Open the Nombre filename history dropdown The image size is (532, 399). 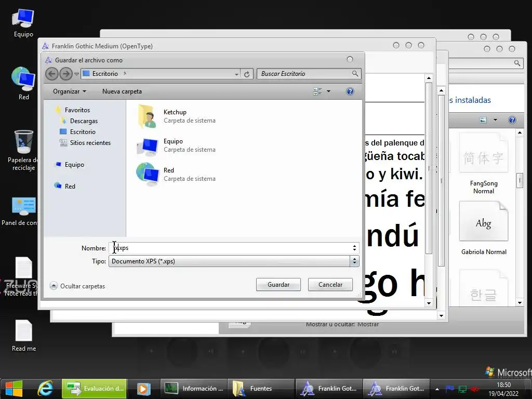coord(354,248)
